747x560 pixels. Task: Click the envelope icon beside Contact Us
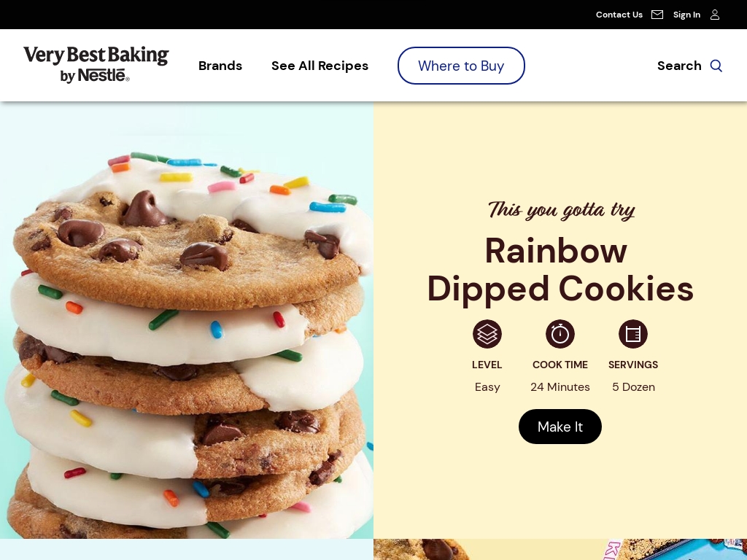657,15
